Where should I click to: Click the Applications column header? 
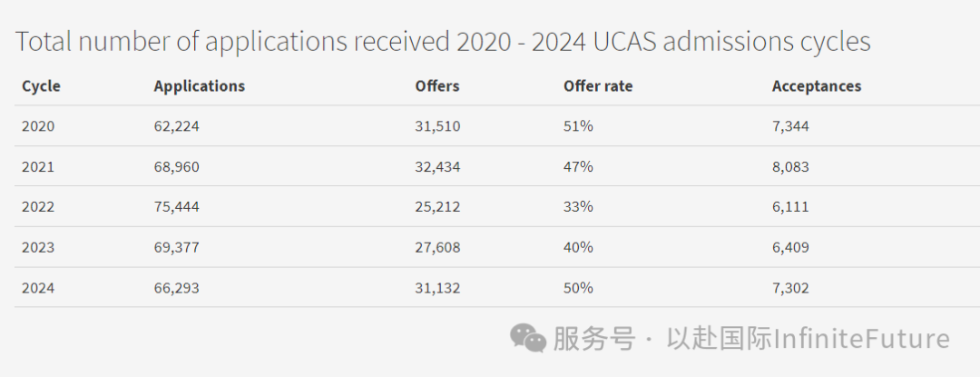200,86
